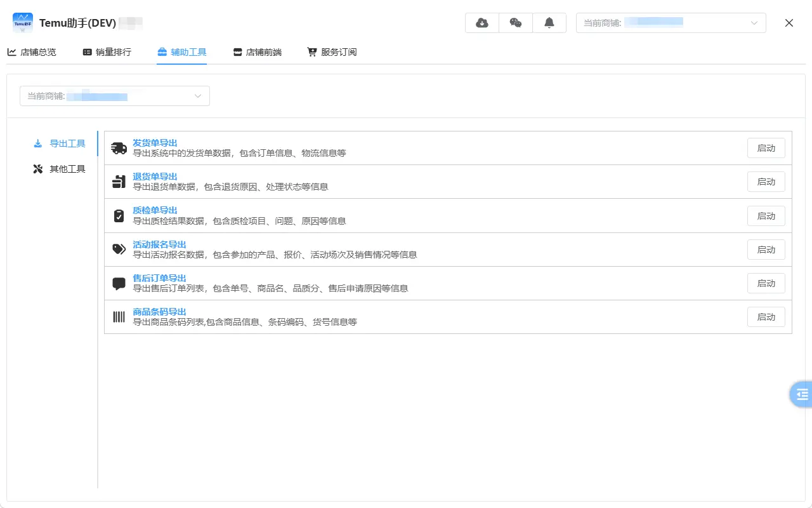Click the price tag icon beside 活动报名导出

point(118,249)
